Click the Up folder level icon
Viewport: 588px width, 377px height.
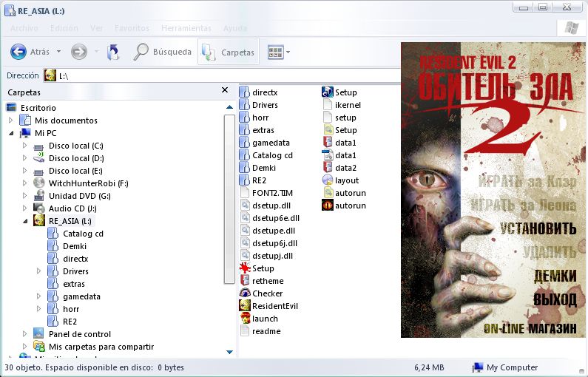click(113, 52)
